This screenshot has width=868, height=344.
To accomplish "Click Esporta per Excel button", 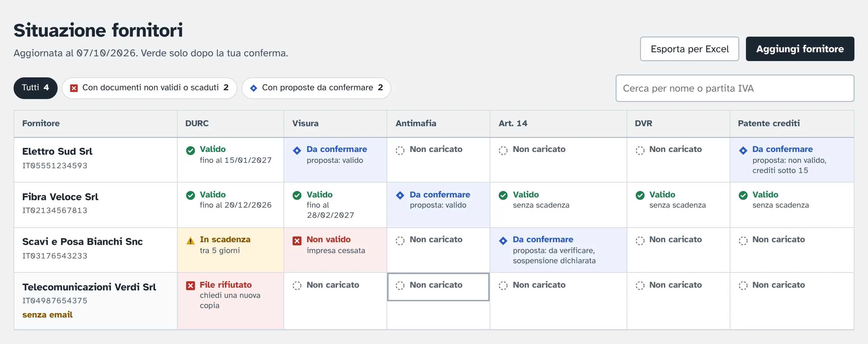I will pos(690,49).
